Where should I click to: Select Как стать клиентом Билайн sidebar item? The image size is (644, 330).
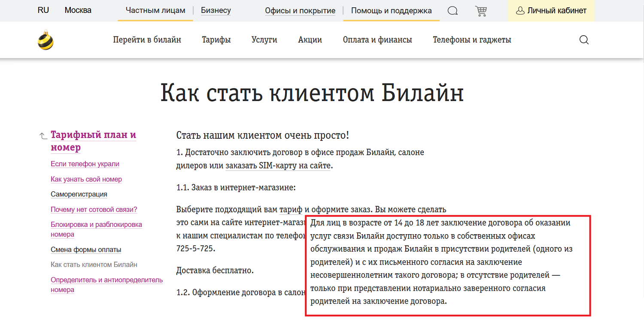pyautogui.click(x=94, y=265)
